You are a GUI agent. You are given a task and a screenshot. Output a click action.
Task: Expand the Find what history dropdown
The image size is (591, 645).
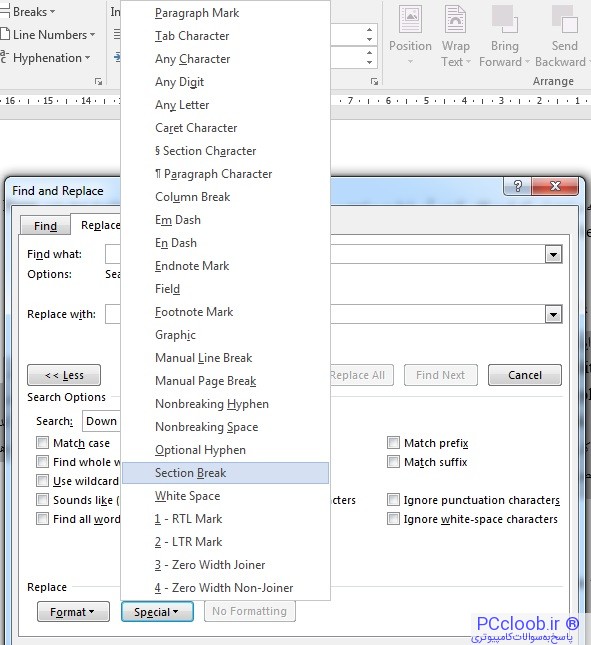[x=554, y=255]
